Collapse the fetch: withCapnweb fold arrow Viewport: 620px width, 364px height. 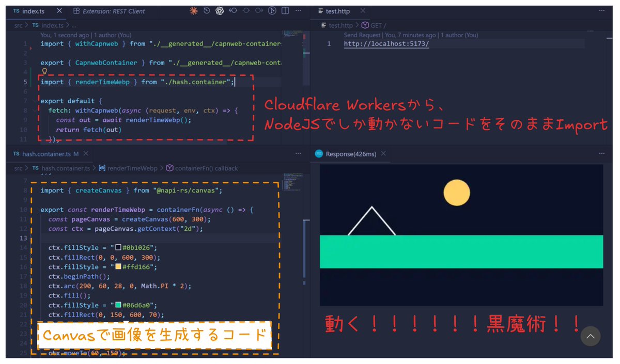pos(34,110)
